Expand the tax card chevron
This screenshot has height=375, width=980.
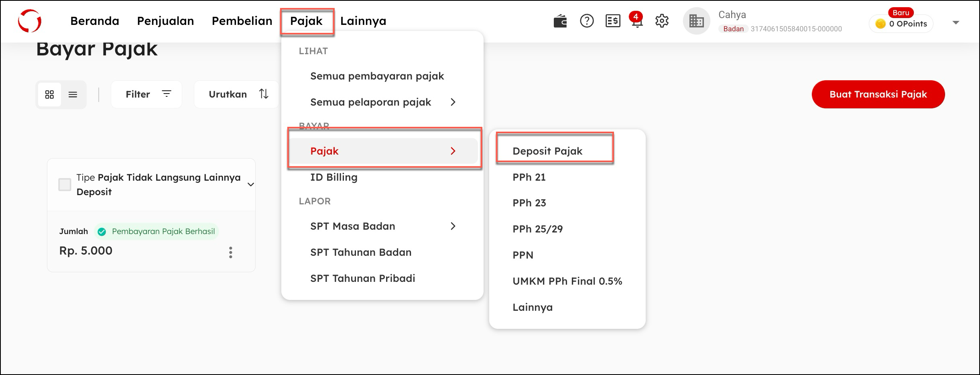tap(251, 185)
